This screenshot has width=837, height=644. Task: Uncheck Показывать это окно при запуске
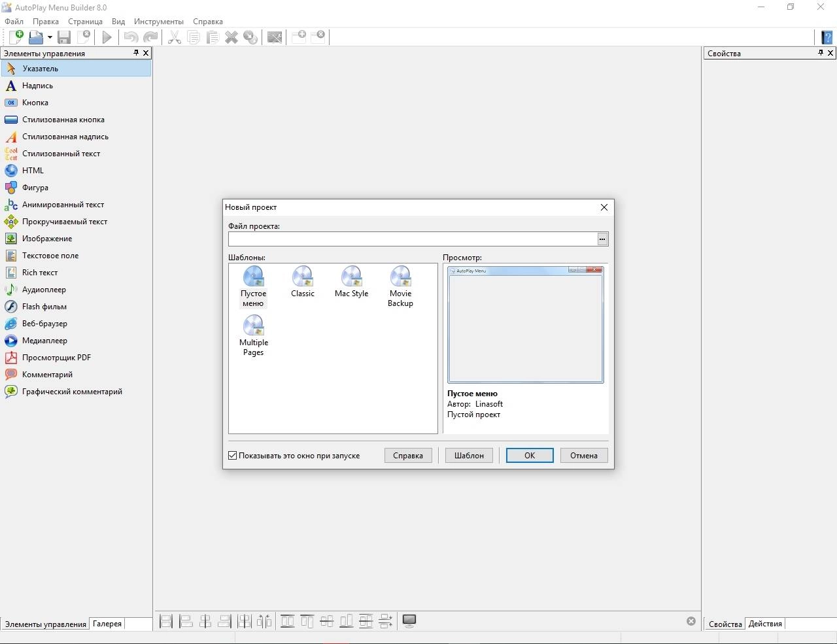pos(232,456)
